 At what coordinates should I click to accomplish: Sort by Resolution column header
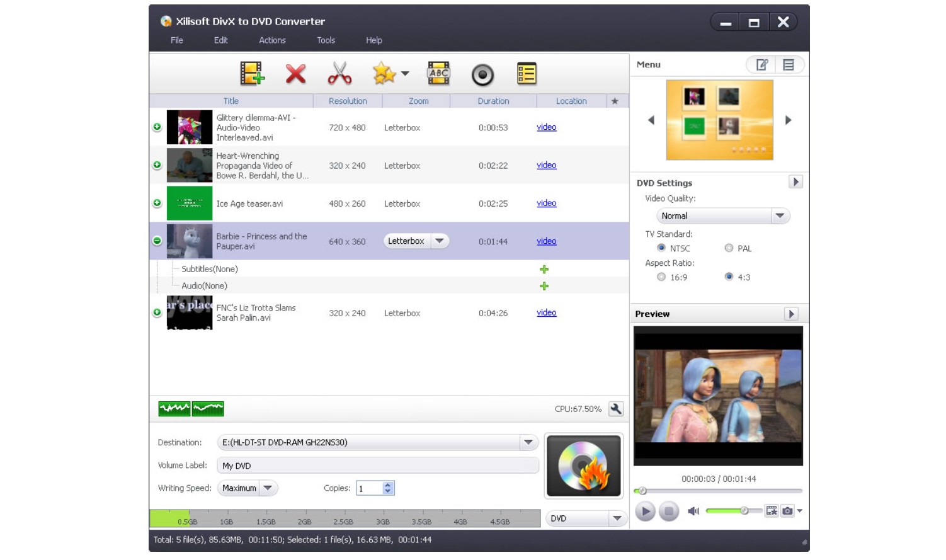(x=348, y=101)
